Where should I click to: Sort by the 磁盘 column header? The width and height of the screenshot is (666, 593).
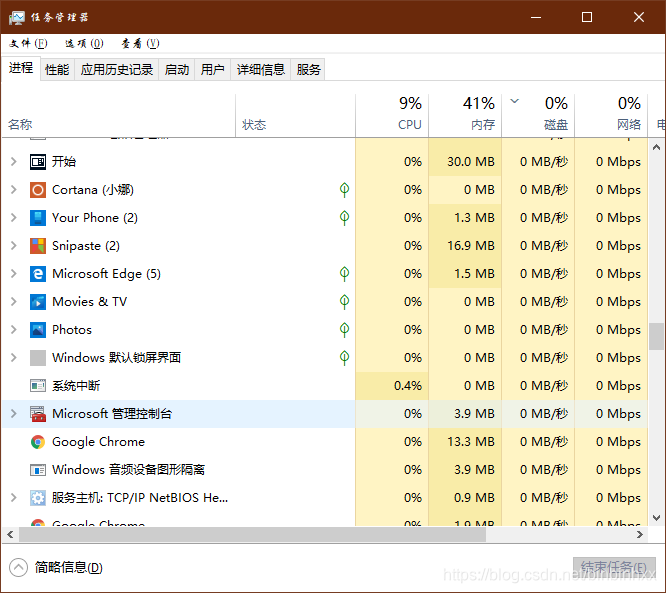point(538,116)
